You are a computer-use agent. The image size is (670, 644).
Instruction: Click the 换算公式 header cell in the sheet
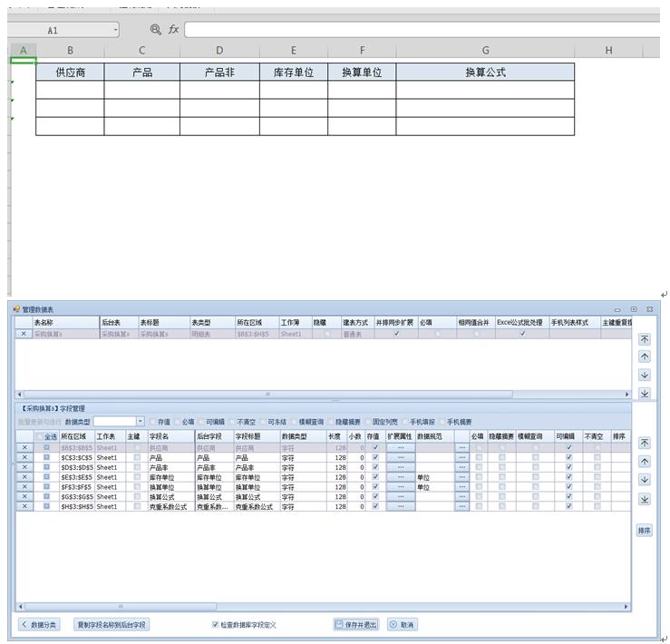[x=485, y=72]
